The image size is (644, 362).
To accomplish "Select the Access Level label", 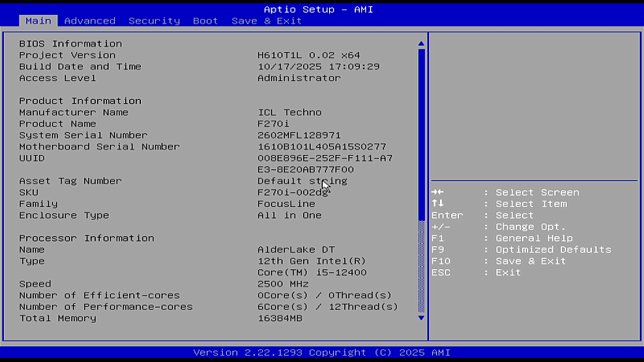I will tap(57, 78).
